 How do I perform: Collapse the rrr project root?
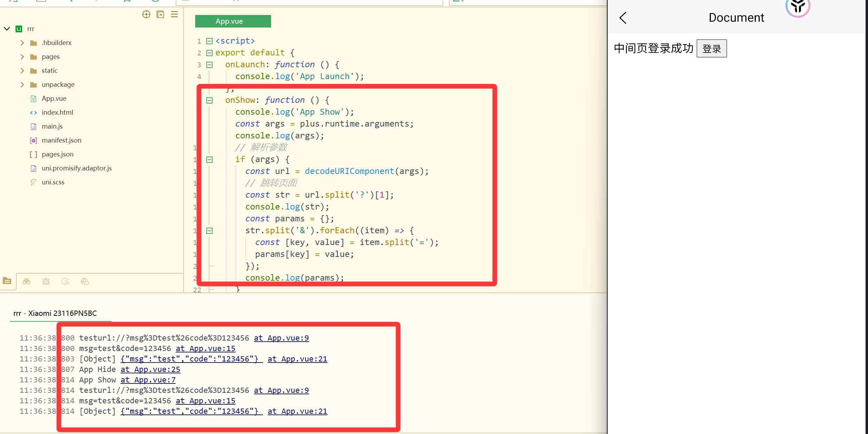(x=7, y=29)
